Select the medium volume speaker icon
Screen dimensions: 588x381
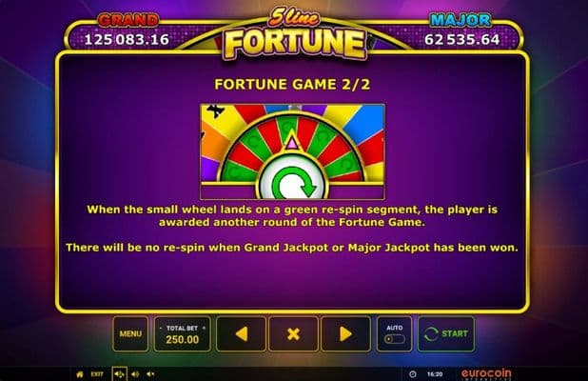135,374
